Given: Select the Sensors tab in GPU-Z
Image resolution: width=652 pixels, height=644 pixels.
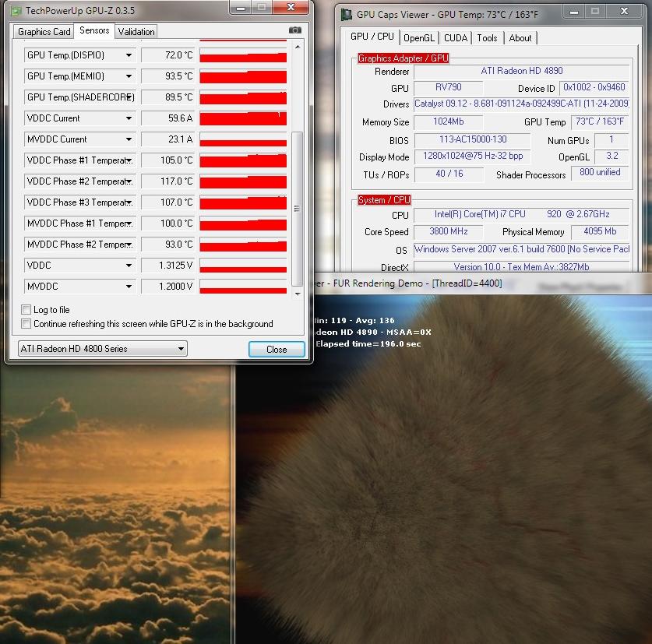Looking at the screenshot, I should coord(94,30).
